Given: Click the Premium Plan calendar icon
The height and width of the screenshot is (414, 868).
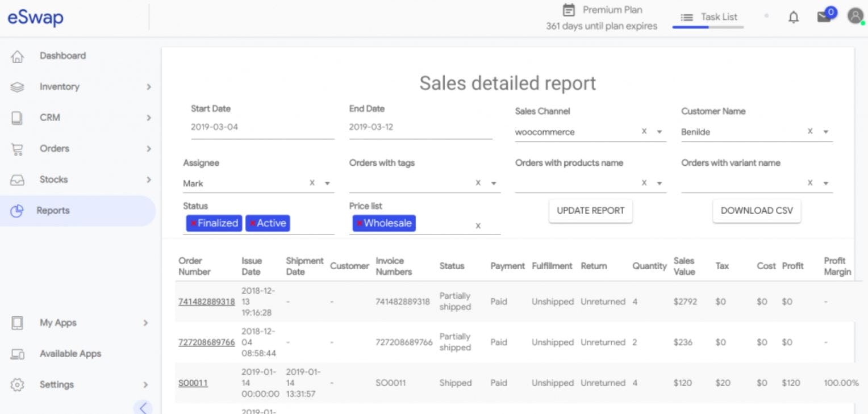Looking at the screenshot, I should coord(569,10).
